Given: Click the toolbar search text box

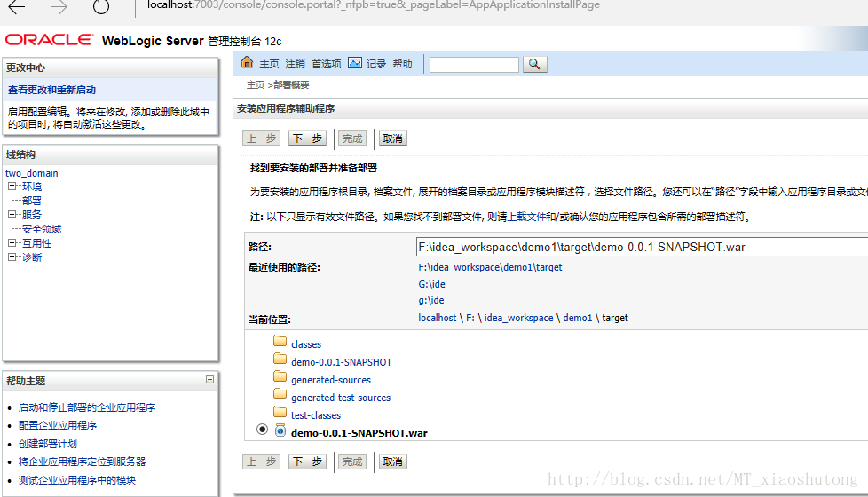Looking at the screenshot, I should tap(475, 65).
